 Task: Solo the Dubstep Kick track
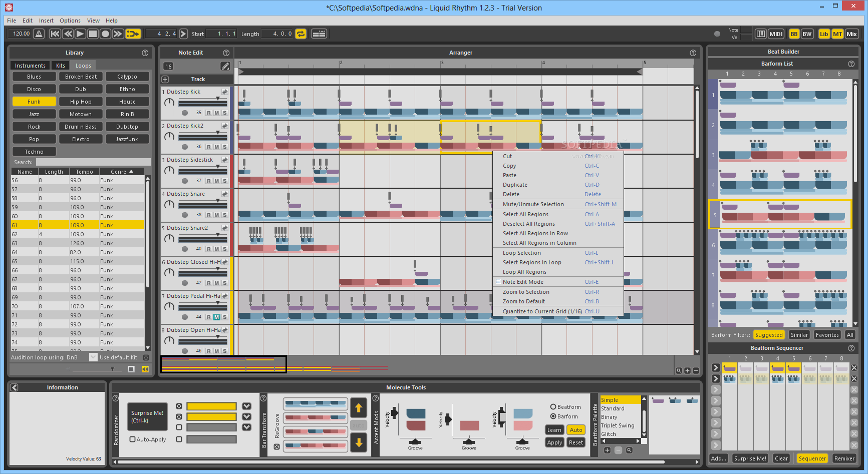coord(224,113)
